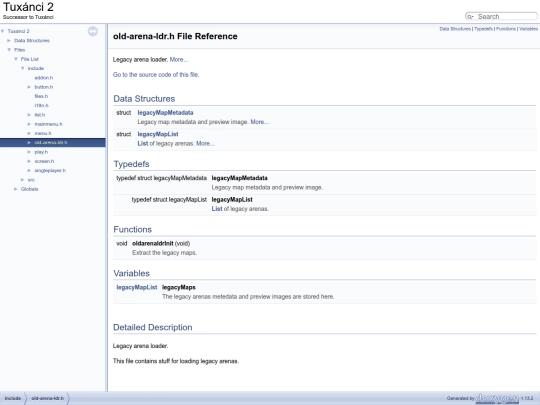
Task: Select list.h in the tree
Action: click(40, 115)
